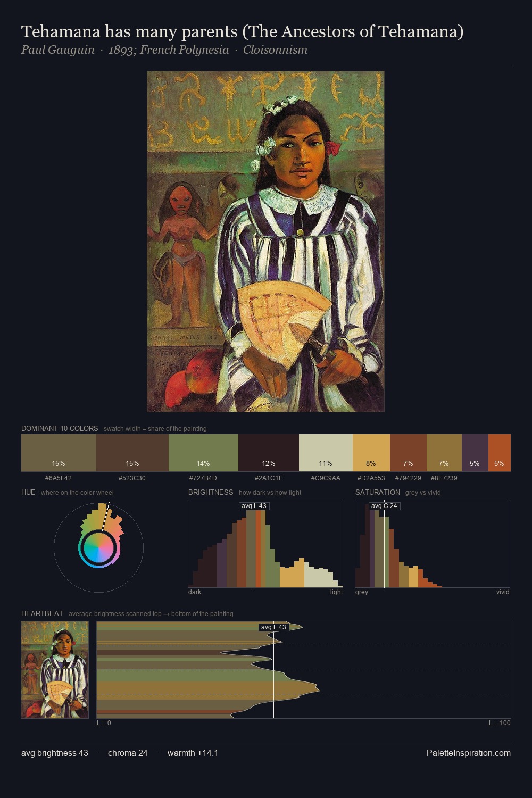Click the Cloisonnism style label
Viewport: 532px width, 798px height.
275,50
